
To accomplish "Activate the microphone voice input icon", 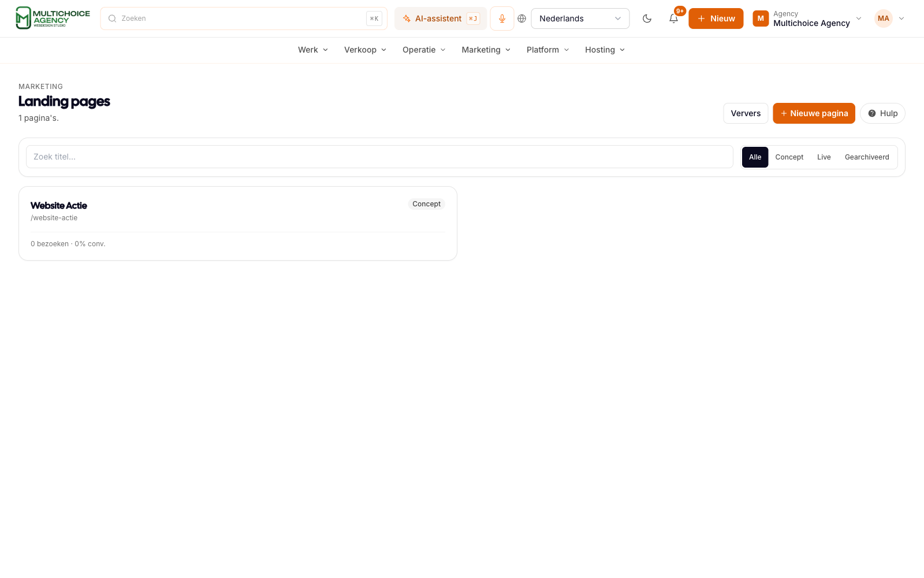I will [502, 18].
